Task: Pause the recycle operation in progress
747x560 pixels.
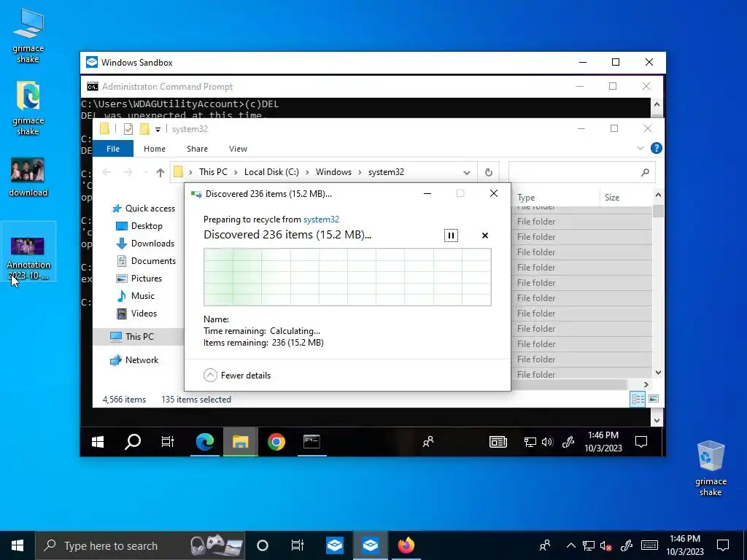Action: [451, 236]
